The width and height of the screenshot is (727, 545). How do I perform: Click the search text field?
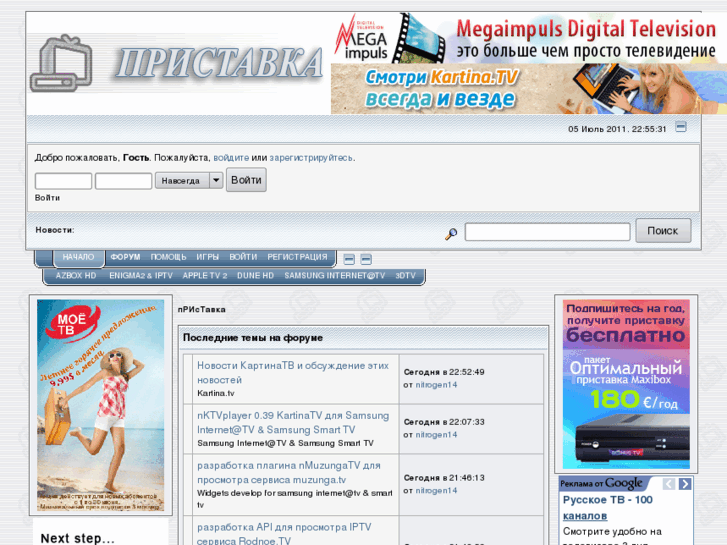pyautogui.click(x=547, y=231)
